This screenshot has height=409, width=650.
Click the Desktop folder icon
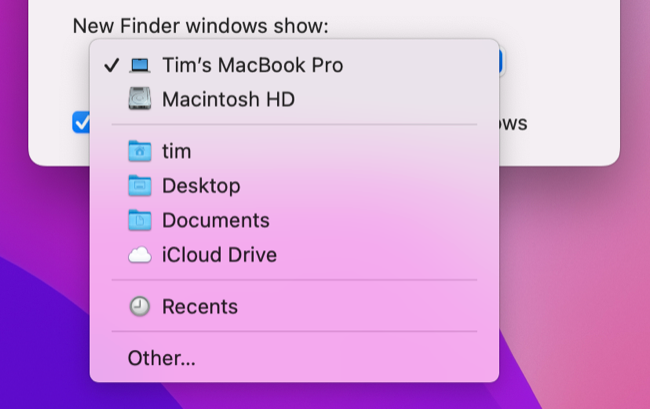coord(140,186)
